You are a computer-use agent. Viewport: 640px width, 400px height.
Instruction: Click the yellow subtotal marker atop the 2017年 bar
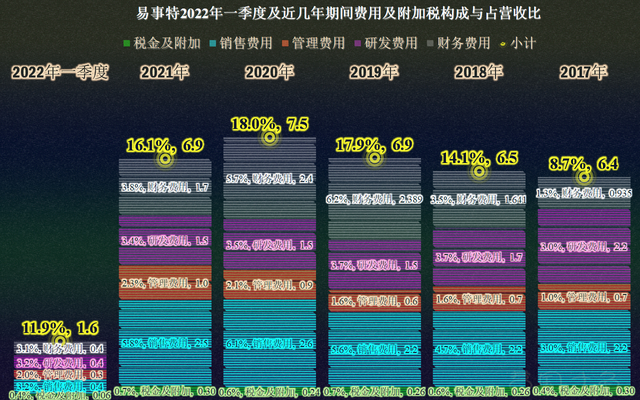[x=584, y=177]
